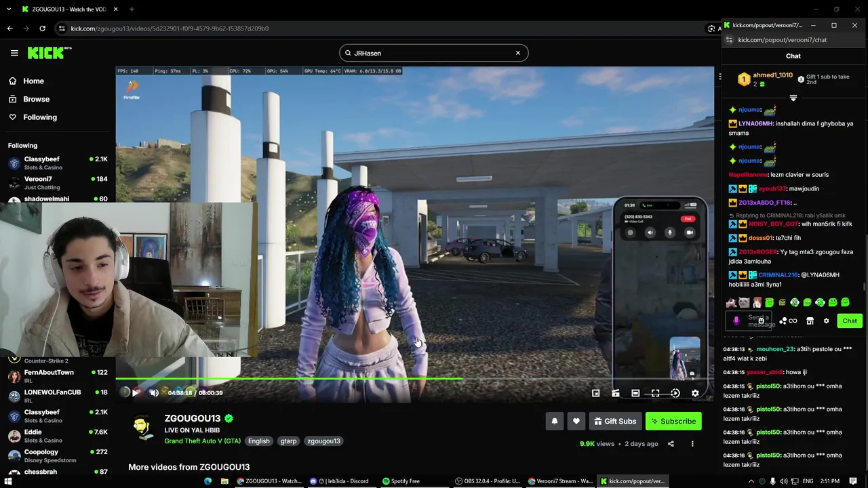
Task: Insert the first cat emote
Action: [x=732, y=302]
